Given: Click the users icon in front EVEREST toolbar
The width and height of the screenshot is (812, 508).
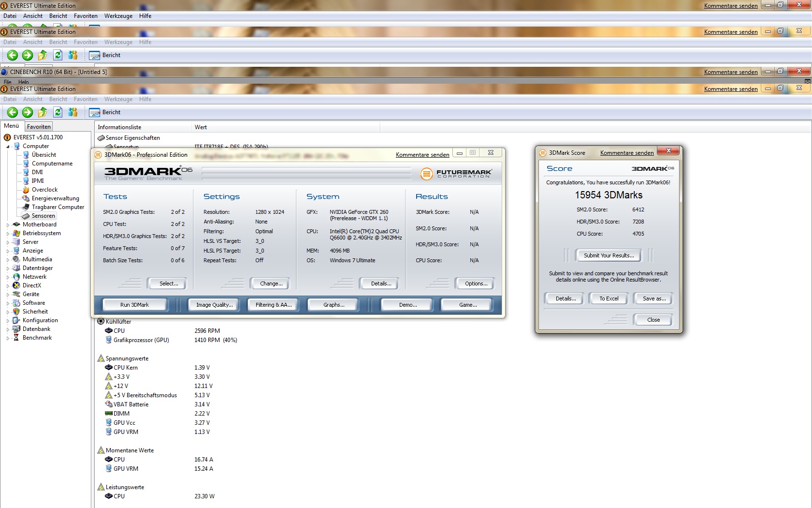Looking at the screenshot, I should pyautogui.click(x=73, y=112).
